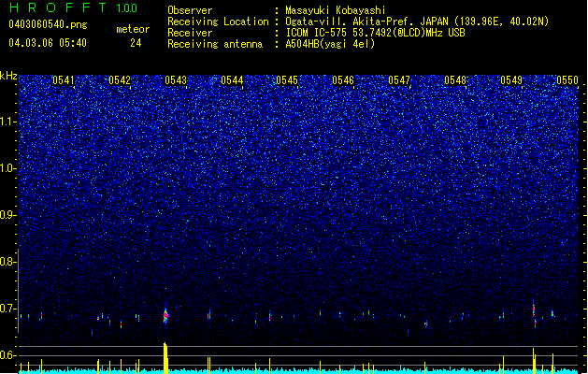Click the receiver ICOM IC-575 frequency text
Image resolution: width=588 pixels, height=374 pixels.
click(x=375, y=33)
